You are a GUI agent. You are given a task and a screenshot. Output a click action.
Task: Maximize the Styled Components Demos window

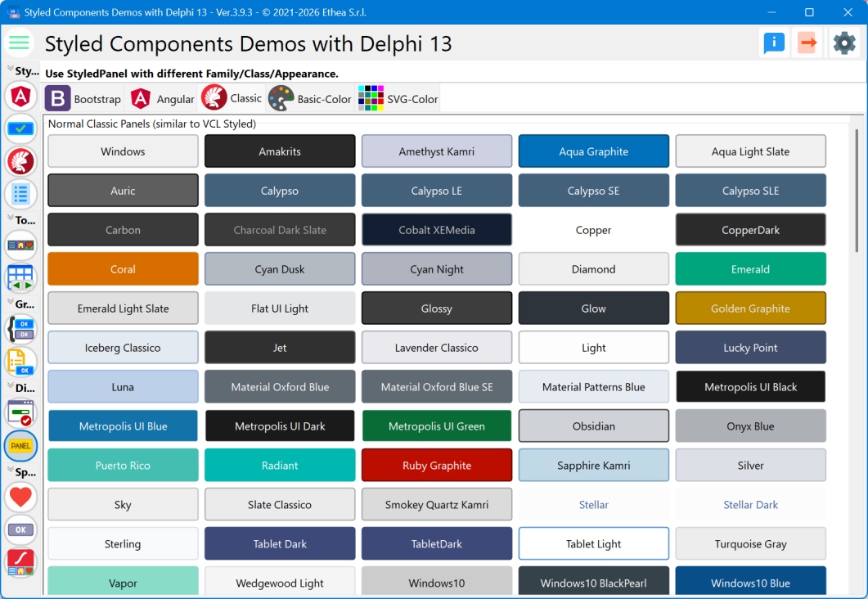(x=809, y=12)
